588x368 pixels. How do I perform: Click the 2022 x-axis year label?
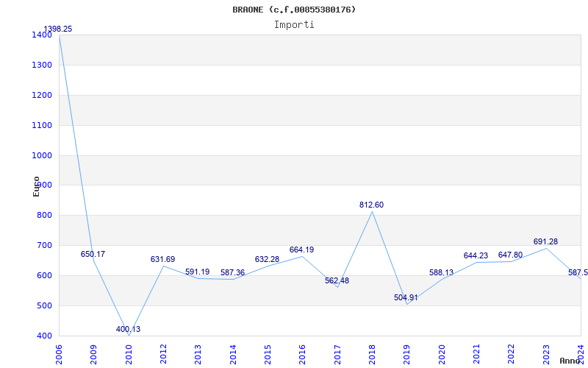point(512,355)
